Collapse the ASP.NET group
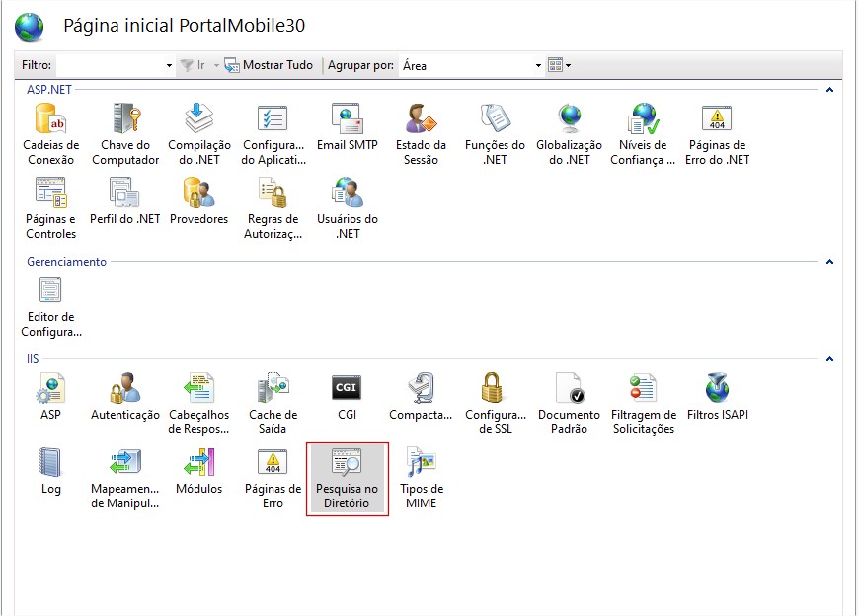858x616 pixels. [x=829, y=90]
